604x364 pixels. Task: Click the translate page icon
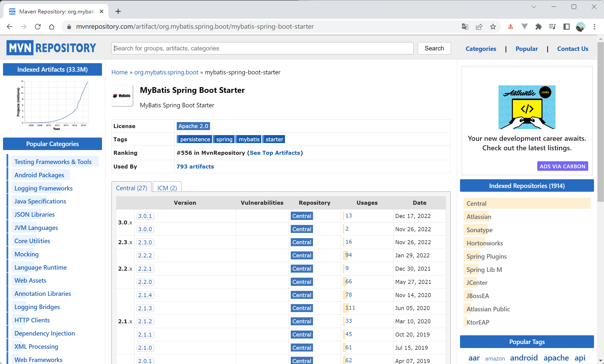point(465,26)
